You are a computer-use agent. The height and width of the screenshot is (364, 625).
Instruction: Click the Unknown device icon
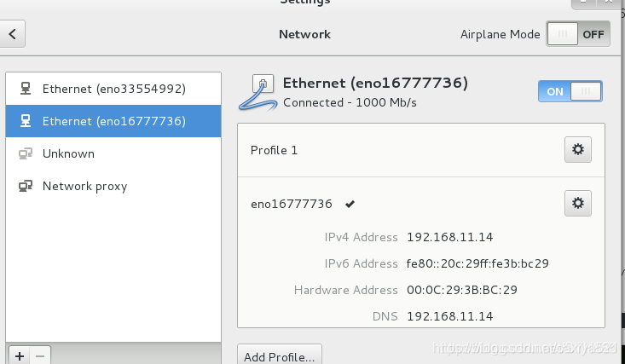click(26, 153)
